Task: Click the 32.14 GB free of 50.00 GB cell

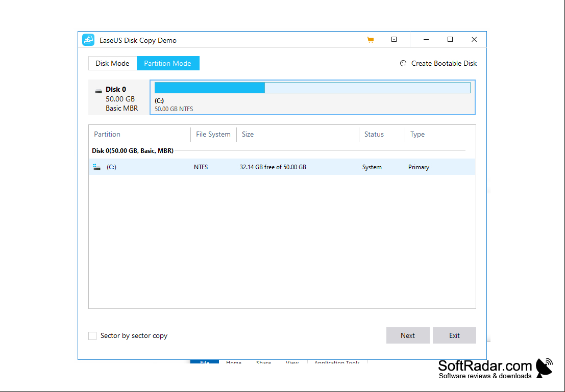Action: coord(273,167)
